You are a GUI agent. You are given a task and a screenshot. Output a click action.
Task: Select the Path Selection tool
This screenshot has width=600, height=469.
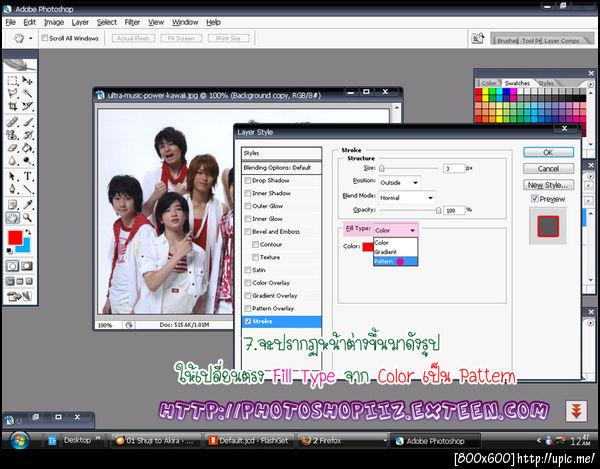pyautogui.click(x=12, y=176)
